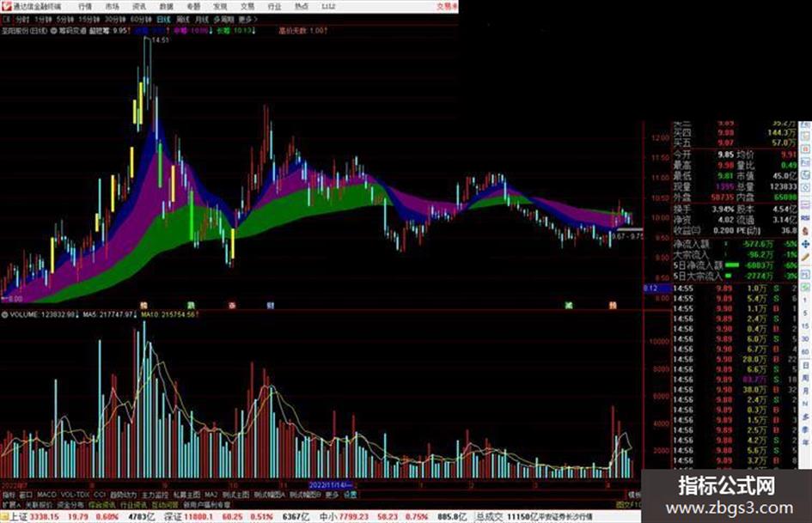Image resolution: width=812 pixels, height=523 pixels.
Task: Click the 季 quarterly shortcut in right sidebar
Action: (x=805, y=429)
